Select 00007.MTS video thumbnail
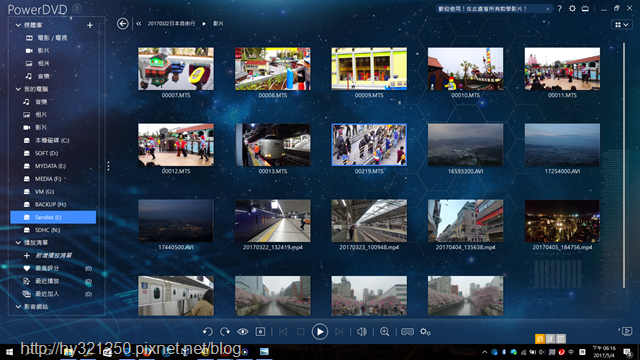This screenshot has height=360, width=640. point(176,69)
